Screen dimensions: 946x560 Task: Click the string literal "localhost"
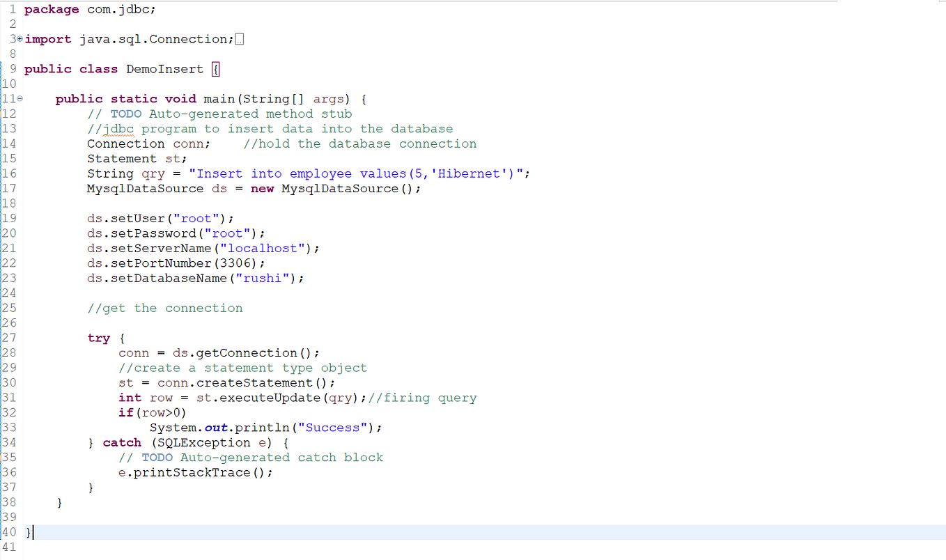(261, 248)
